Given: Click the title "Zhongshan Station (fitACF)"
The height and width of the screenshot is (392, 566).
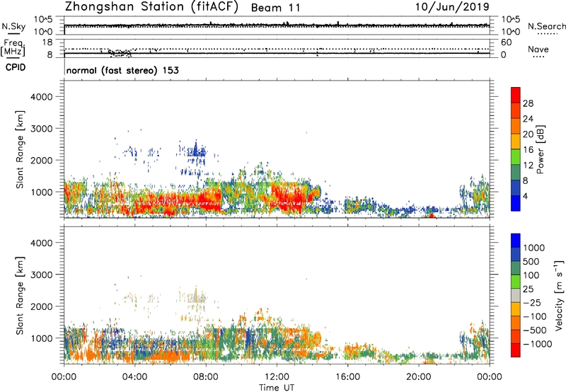Looking at the screenshot, I should [151, 7].
